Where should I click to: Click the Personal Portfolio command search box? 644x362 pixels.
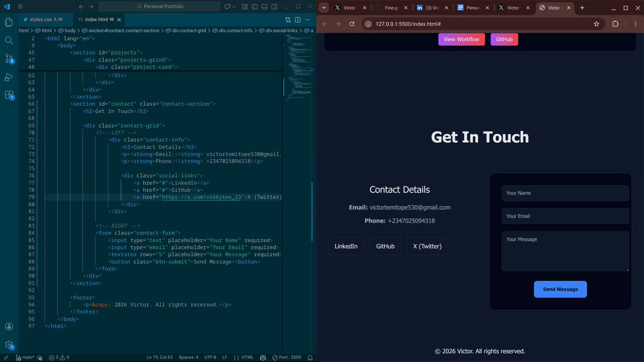159,6
